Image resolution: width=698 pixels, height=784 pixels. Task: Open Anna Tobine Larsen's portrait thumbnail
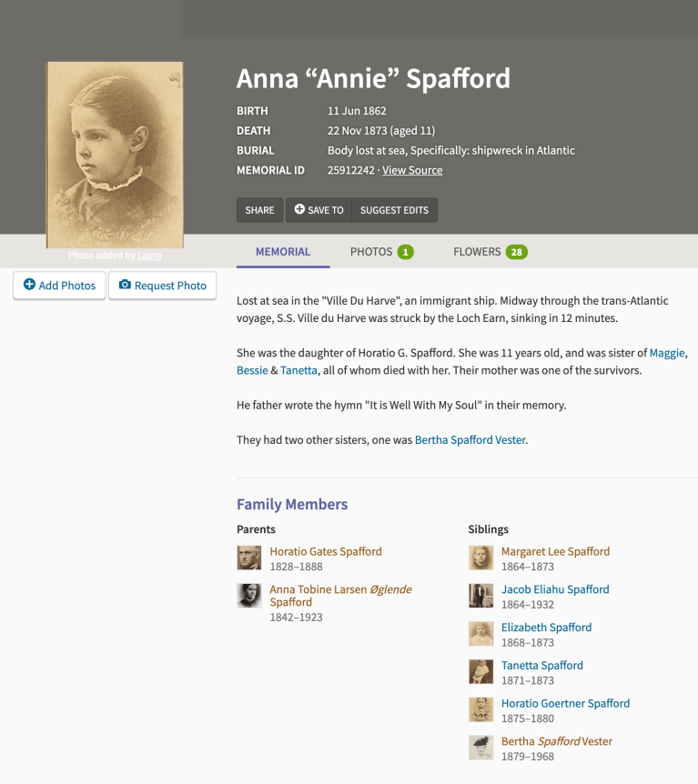click(248, 596)
